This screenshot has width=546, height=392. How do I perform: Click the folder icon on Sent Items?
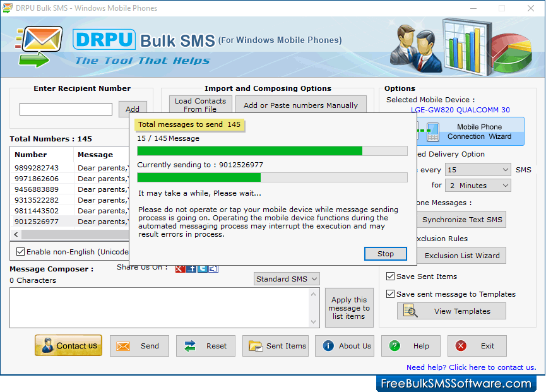point(256,346)
